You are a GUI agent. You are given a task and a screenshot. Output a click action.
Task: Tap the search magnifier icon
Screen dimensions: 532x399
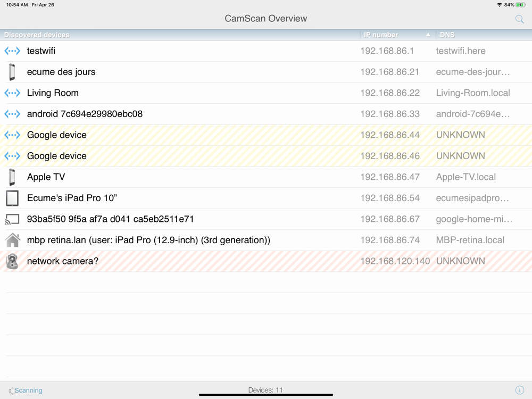519,19
